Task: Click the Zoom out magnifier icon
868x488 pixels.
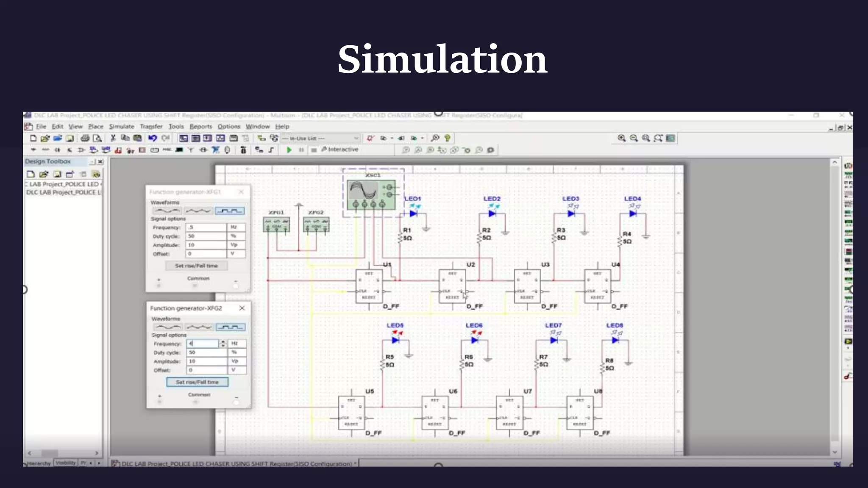Action: [x=634, y=138]
